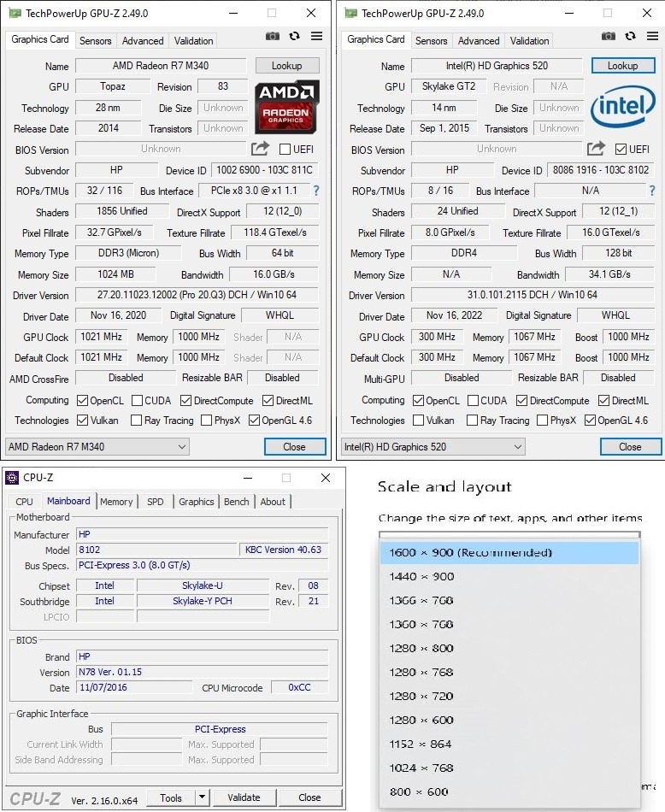Click the arrow next to the CPU-Z Tools button
Viewport: 665px width, 812px height.
tap(202, 797)
